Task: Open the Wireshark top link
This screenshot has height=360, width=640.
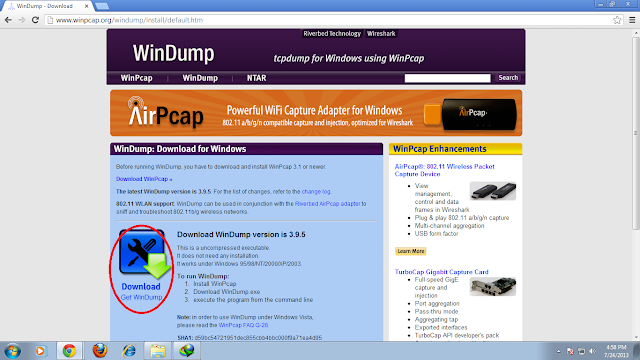Action: [x=381, y=33]
